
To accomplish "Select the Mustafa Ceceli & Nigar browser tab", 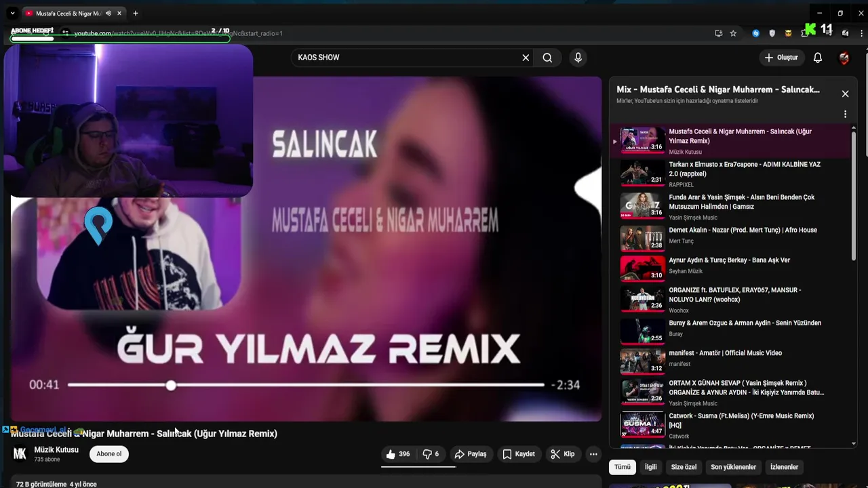I will (x=74, y=13).
